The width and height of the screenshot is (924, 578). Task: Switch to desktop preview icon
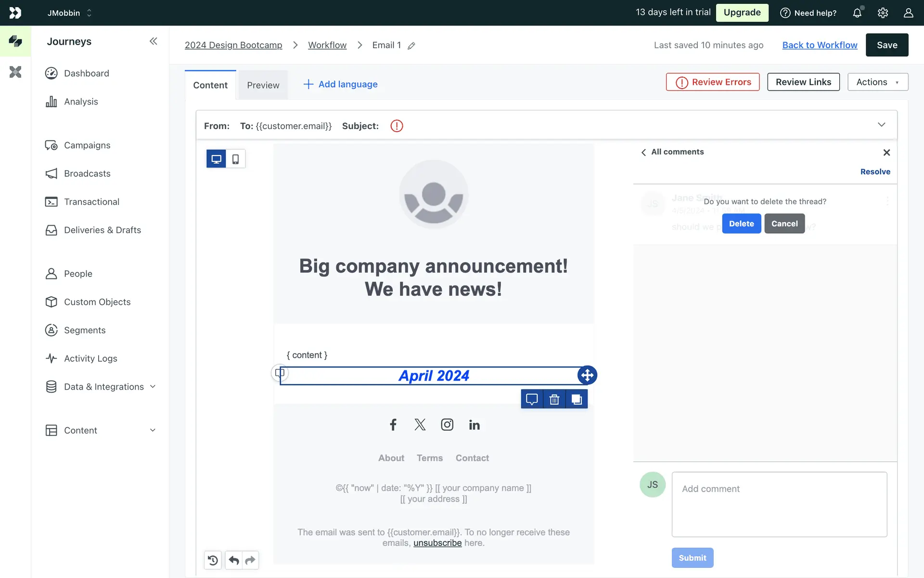(x=216, y=159)
